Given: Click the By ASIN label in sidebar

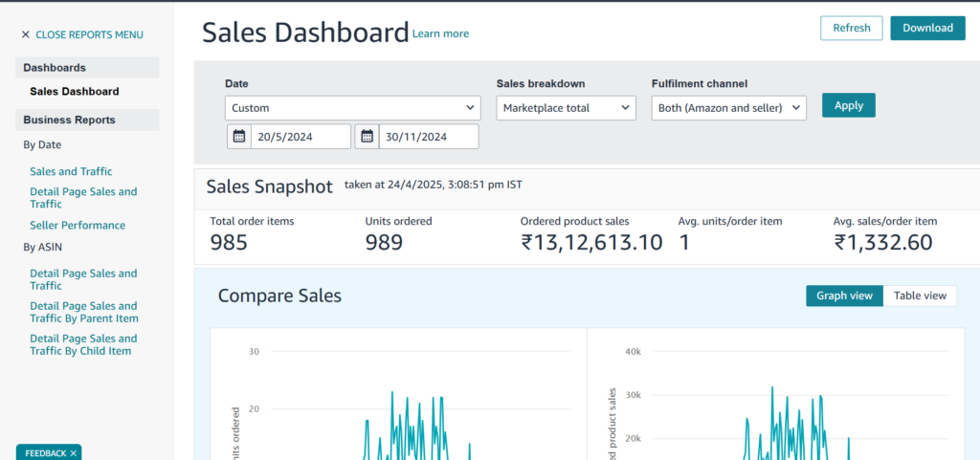Looking at the screenshot, I should [x=42, y=247].
